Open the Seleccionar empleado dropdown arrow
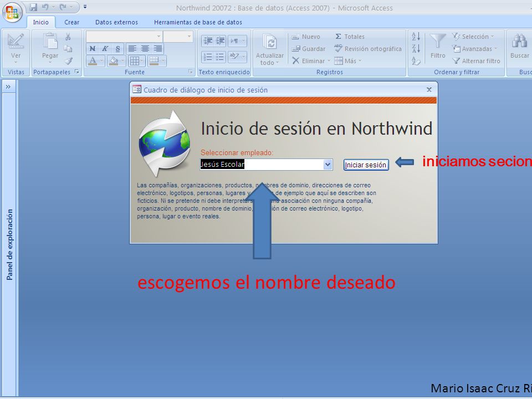This screenshot has width=532, height=399. point(328,165)
